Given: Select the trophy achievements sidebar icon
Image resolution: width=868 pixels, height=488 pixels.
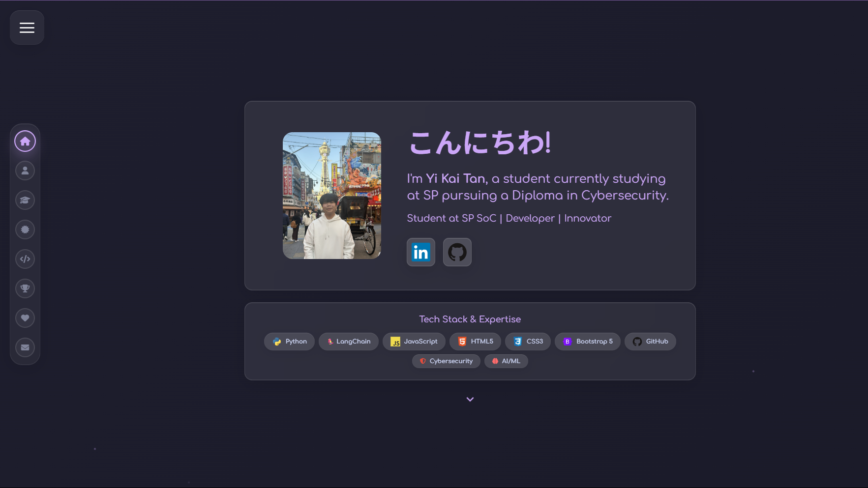Looking at the screenshot, I should click(x=25, y=288).
